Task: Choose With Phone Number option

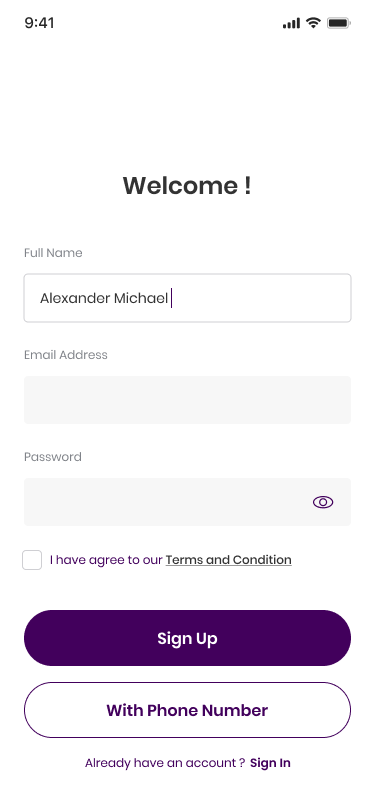Action: [188, 710]
